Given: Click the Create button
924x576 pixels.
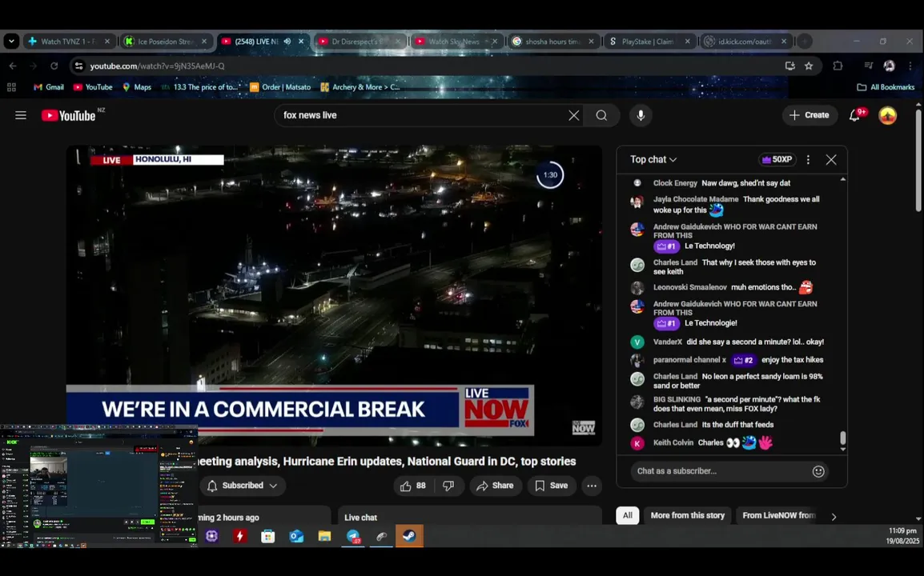Looking at the screenshot, I should (x=809, y=115).
